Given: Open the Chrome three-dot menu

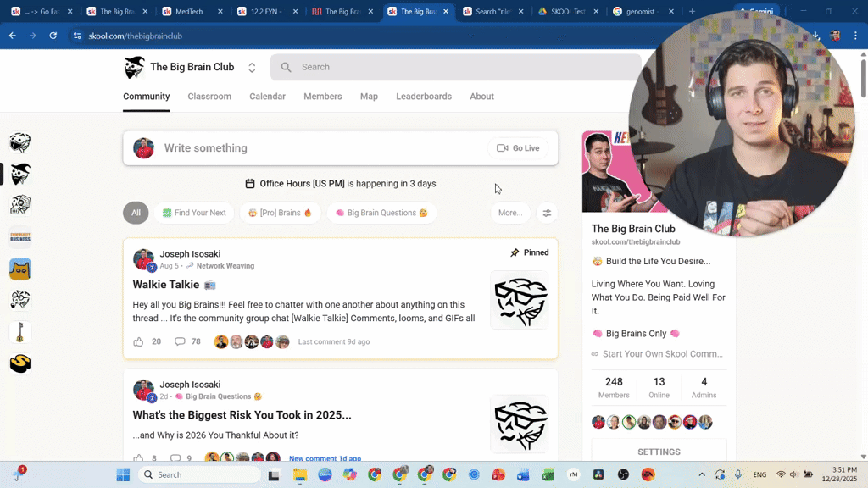Looking at the screenshot, I should point(856,36).
